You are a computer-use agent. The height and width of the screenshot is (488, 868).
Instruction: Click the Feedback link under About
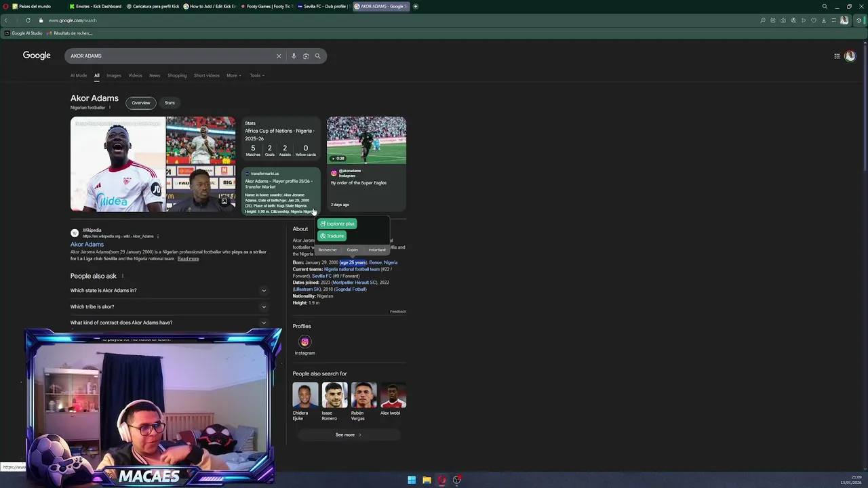[398, 312]
